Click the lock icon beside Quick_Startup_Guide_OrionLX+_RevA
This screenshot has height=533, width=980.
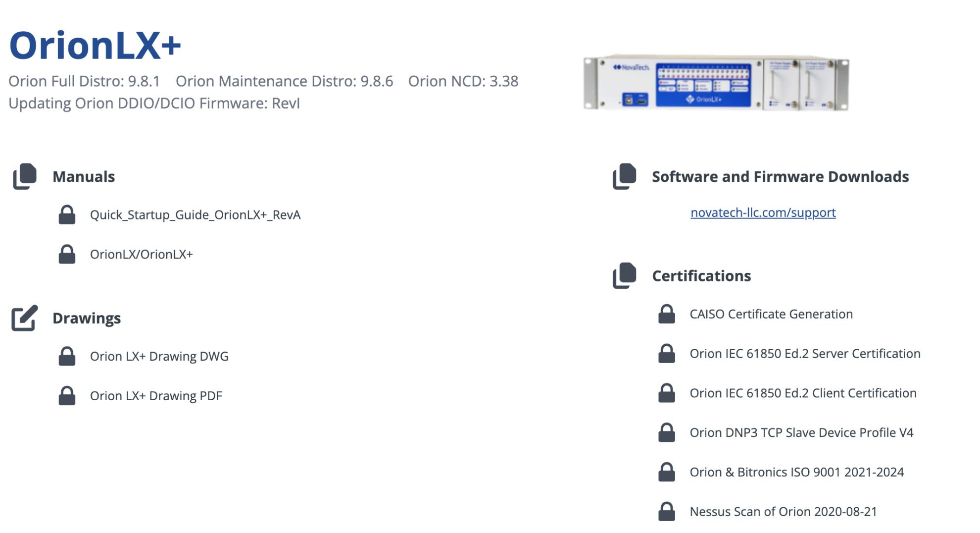pos(67,214)
